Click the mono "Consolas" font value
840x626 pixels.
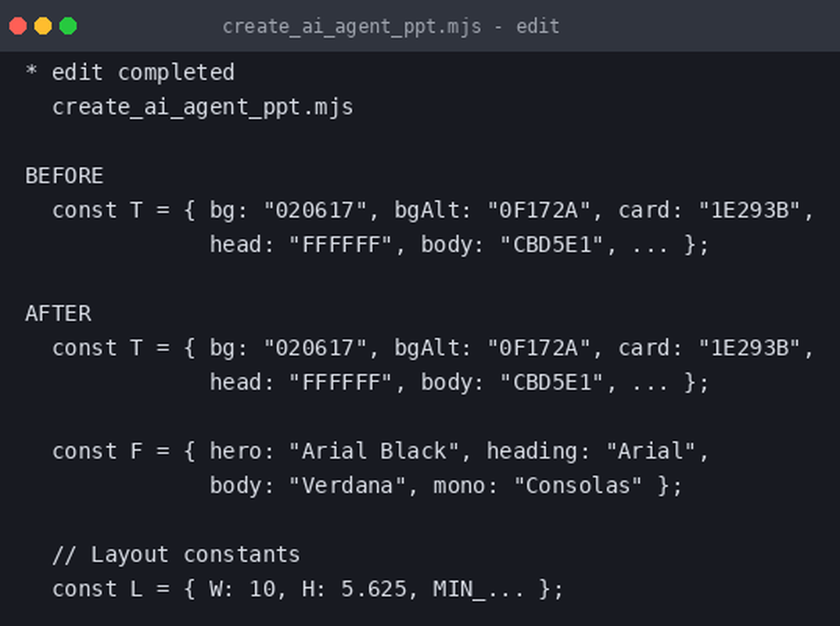577,485
